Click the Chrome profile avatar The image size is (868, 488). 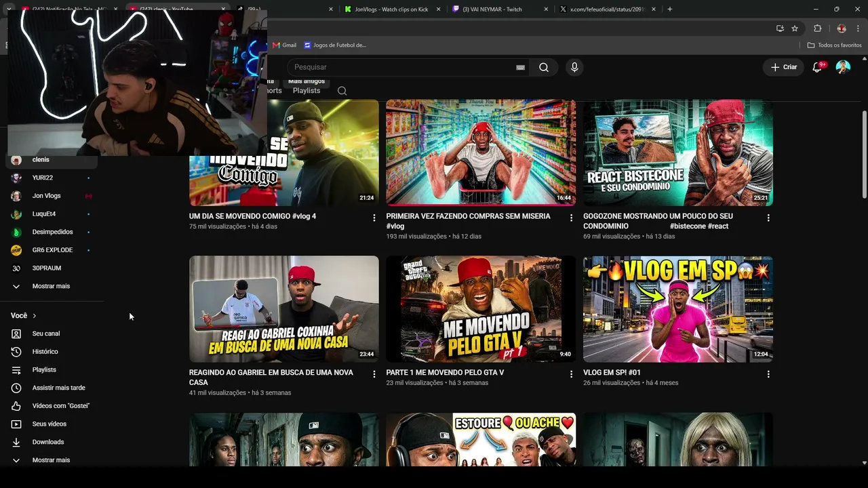(x=842, y=28)
